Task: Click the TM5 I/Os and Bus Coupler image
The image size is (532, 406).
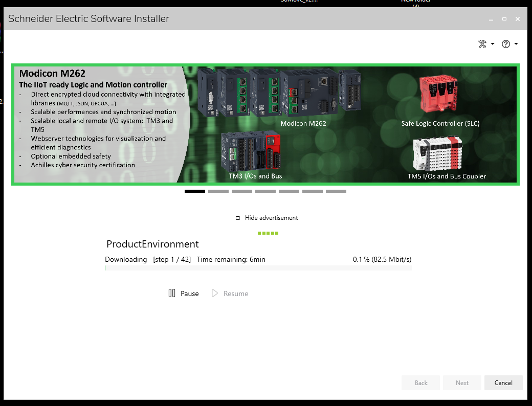Action: click(438, 153)
